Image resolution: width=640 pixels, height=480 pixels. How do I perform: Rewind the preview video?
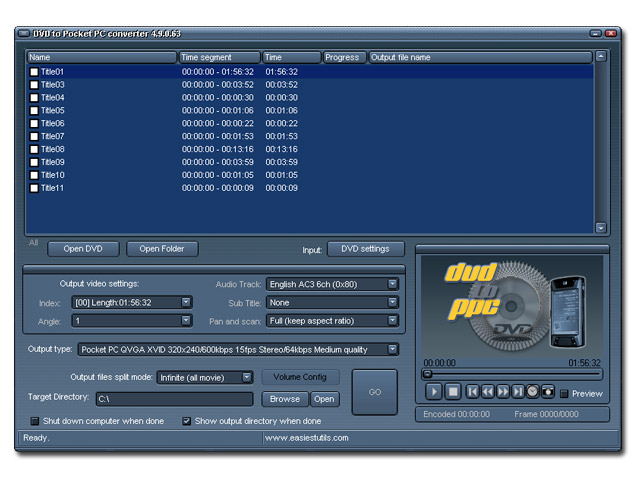[x=488, y=392]
